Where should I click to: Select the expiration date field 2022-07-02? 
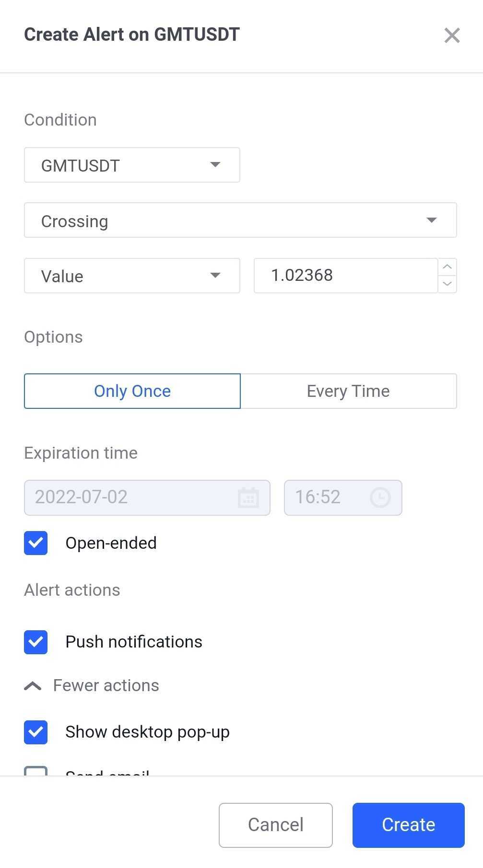coord(134,498)
